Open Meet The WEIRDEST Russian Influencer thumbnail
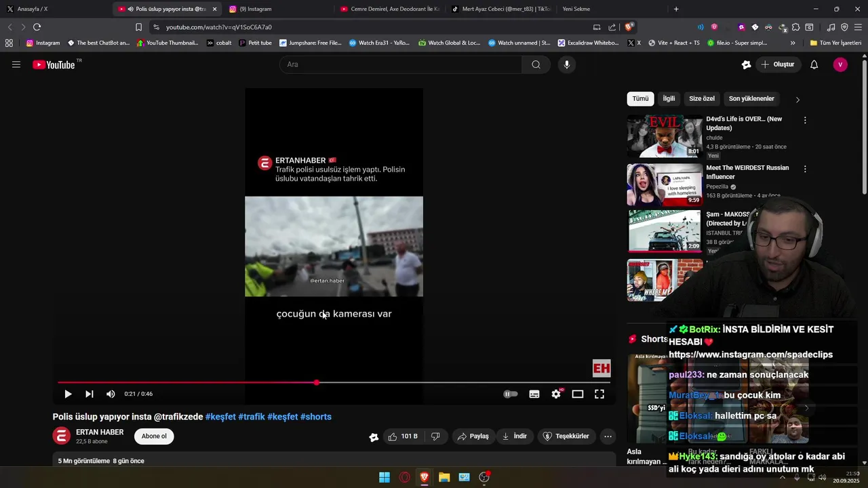The height and width of the screenshot is (488, 868). pos(665,185)
